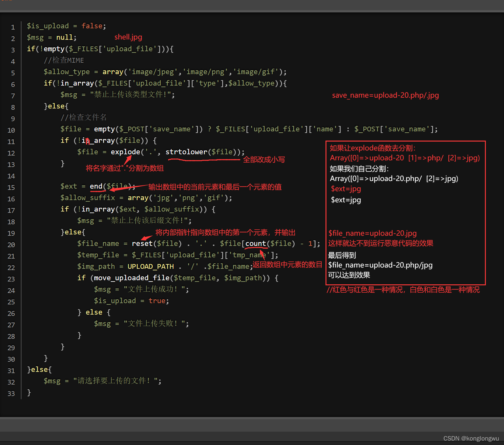Click the '}else{' on line 31
Viewport: 504px width, 445px height.
[x=39, y=369]
